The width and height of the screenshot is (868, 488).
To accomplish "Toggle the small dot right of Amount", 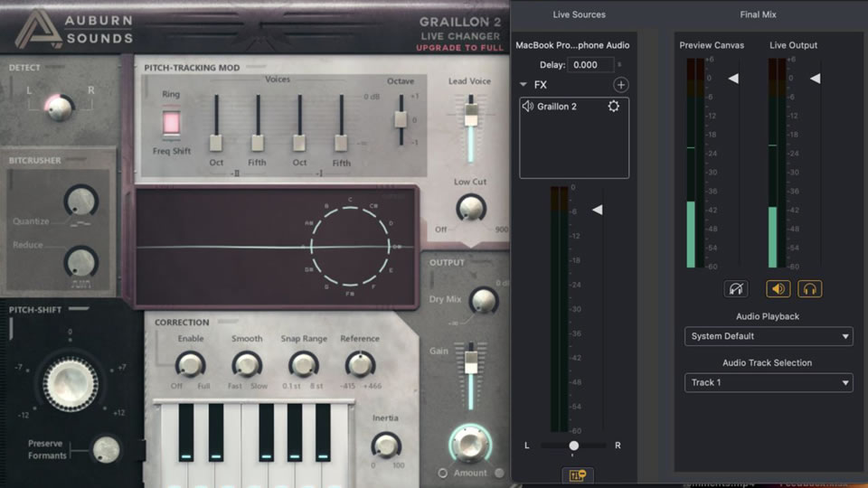I will click(499, 473).
